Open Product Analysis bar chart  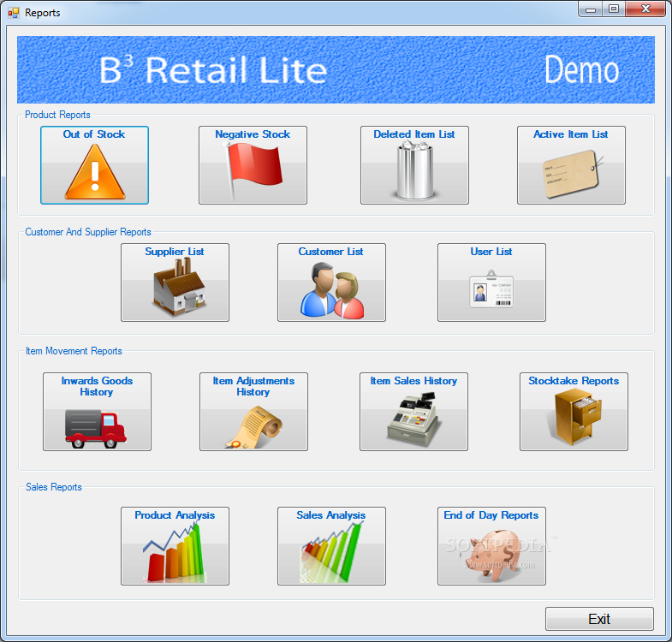[175, 546]
